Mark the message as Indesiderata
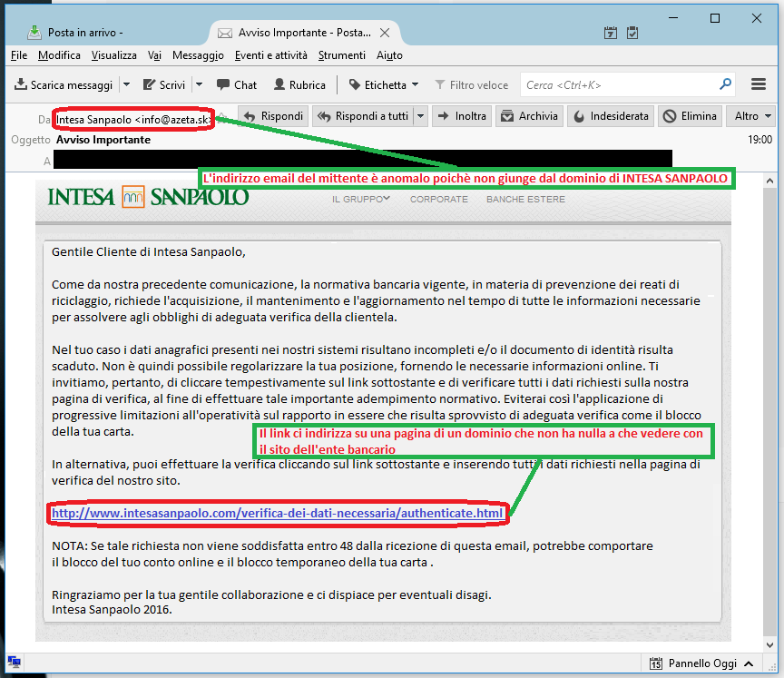Image resolution: width=784 pixels, height=678 pixels. coord(611,116)
